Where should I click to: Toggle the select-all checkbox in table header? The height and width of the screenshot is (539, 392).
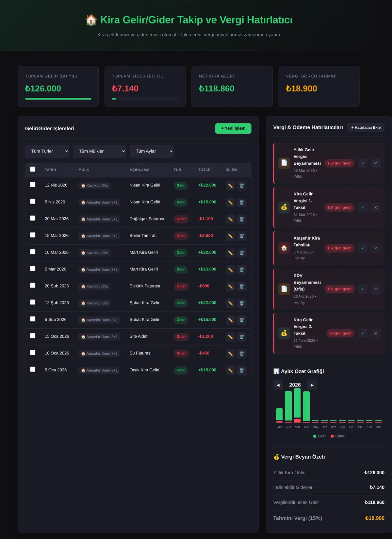(x=33, y=169)
